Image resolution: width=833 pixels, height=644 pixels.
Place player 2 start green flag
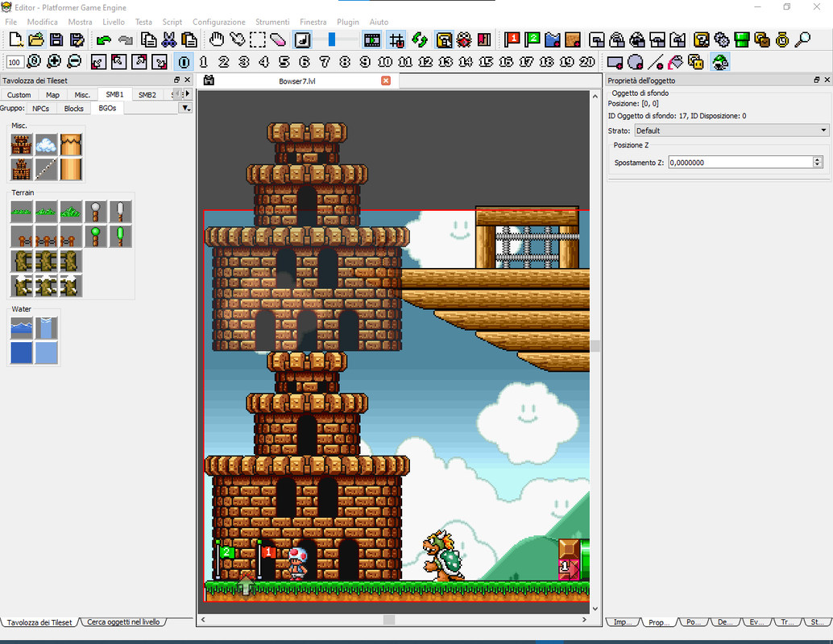pos(533,39)
